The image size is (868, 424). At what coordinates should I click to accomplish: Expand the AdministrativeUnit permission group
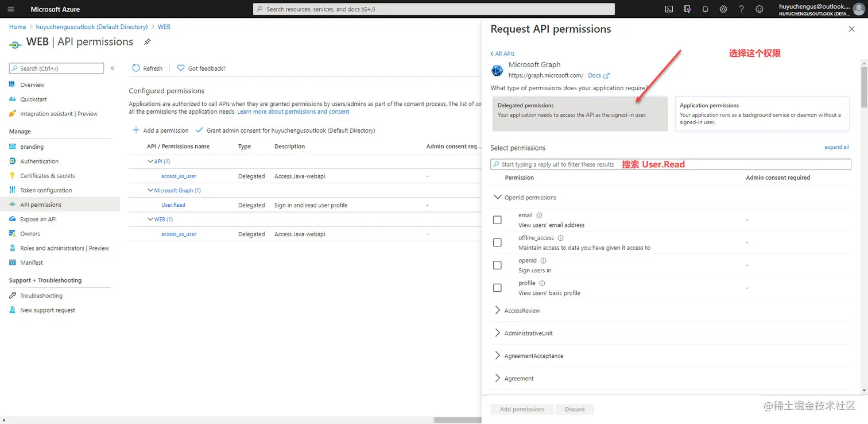click(x=497, y=333)
